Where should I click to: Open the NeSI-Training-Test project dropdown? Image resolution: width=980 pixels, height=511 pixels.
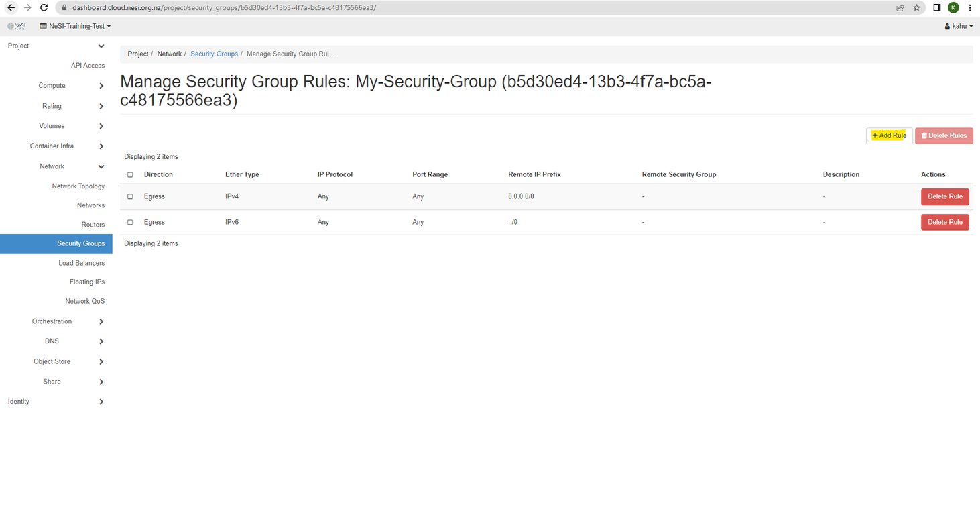coord(76,26)
